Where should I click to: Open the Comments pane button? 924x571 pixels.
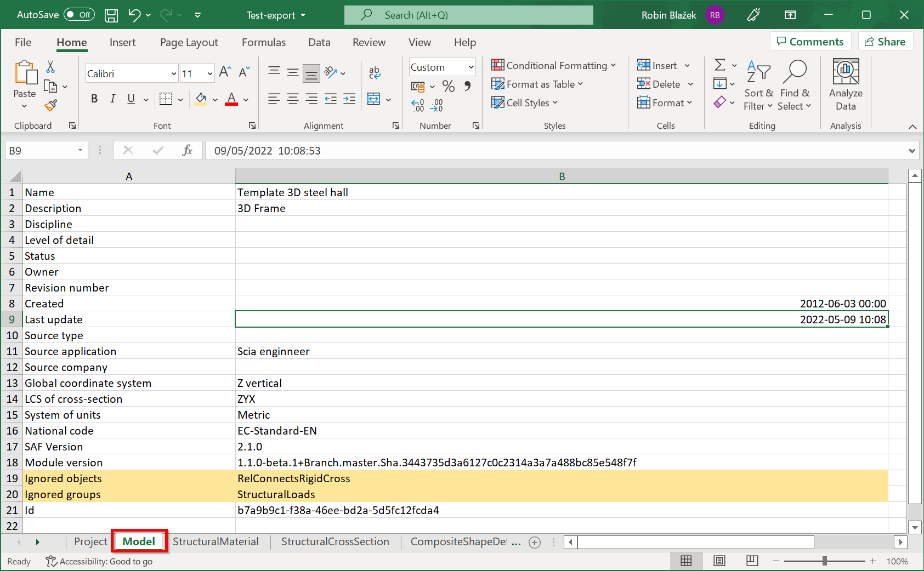tap(810, 42)
